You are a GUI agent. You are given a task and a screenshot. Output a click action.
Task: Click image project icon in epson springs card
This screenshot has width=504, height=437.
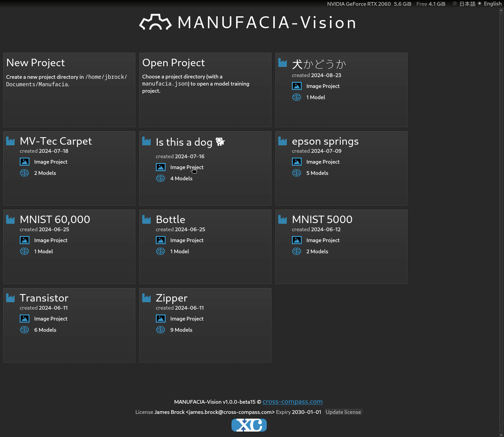297,162
